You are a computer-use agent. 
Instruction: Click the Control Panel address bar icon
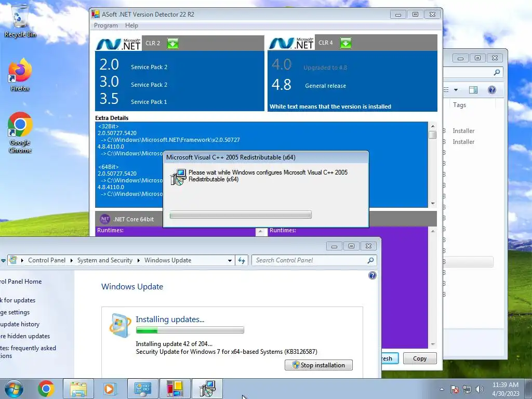[13, 260]
